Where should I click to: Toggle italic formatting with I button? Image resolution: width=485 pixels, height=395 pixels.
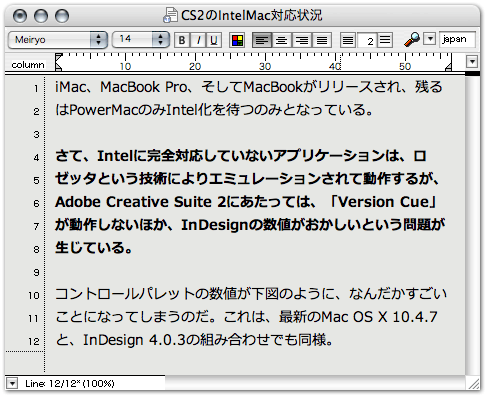(x=198, y=40)
